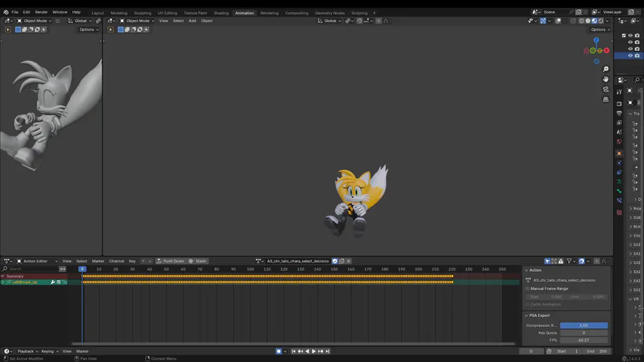This screenshot has width=644, height=362.
Task: Open the Bone Constraints properties tab icon
Action: point(619,201)
